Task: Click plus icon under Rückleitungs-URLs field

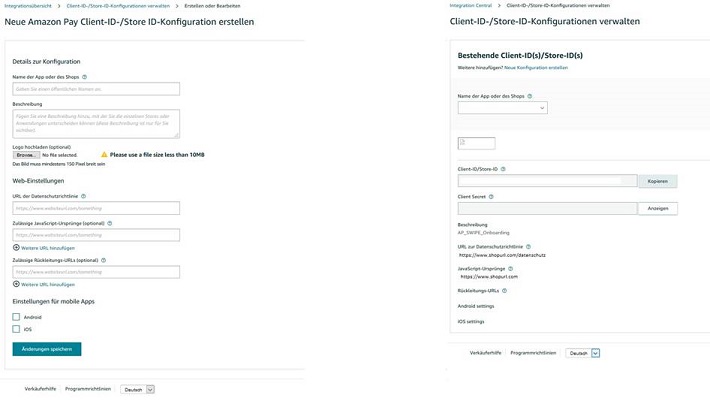Action: 16,284
